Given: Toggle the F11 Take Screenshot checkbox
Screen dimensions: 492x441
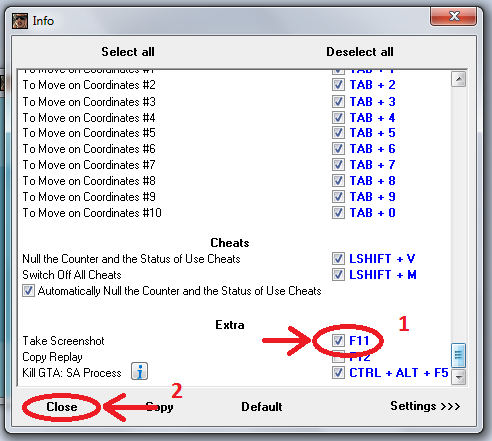Looking at the screenshot, I should [x=338, y=341].
